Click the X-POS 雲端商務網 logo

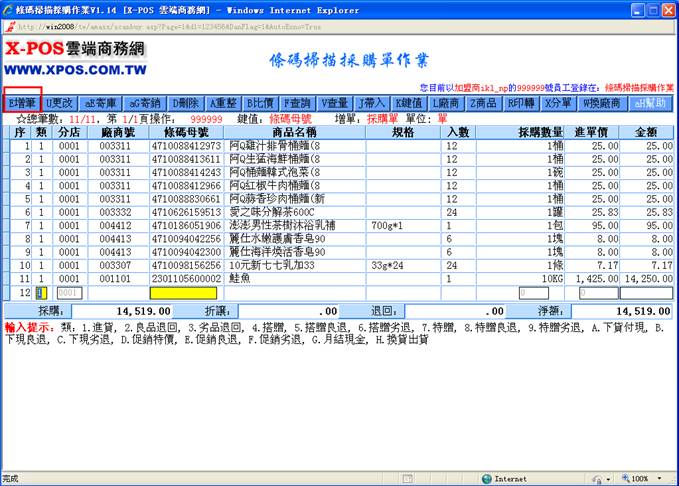(x=76, y=58)
